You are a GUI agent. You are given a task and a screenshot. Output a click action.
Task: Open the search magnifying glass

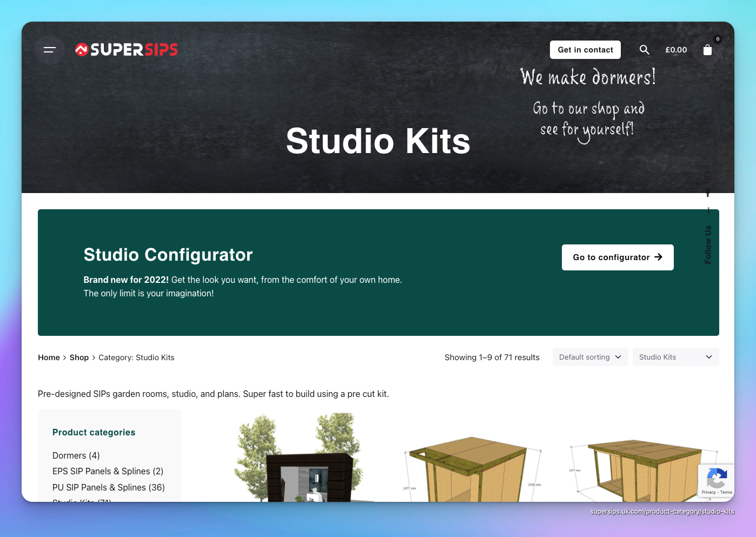click(x=645, y=50)
